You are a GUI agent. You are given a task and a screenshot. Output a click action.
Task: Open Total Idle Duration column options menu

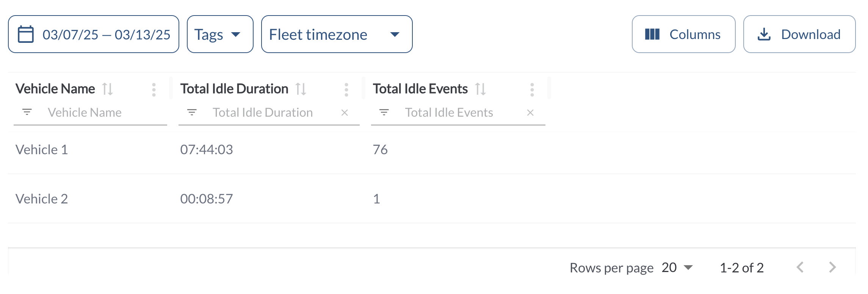click(346, 90)
